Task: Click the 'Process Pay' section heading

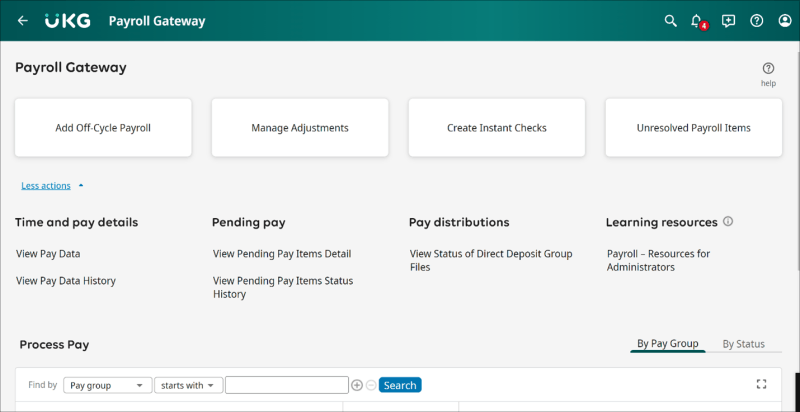Action: click(54, 345)
